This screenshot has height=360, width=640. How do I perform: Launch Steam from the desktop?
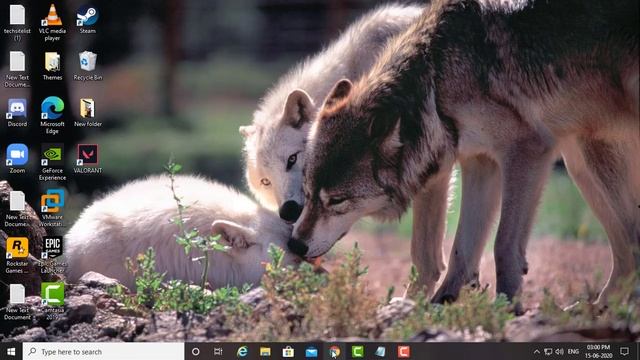point(88,19)
